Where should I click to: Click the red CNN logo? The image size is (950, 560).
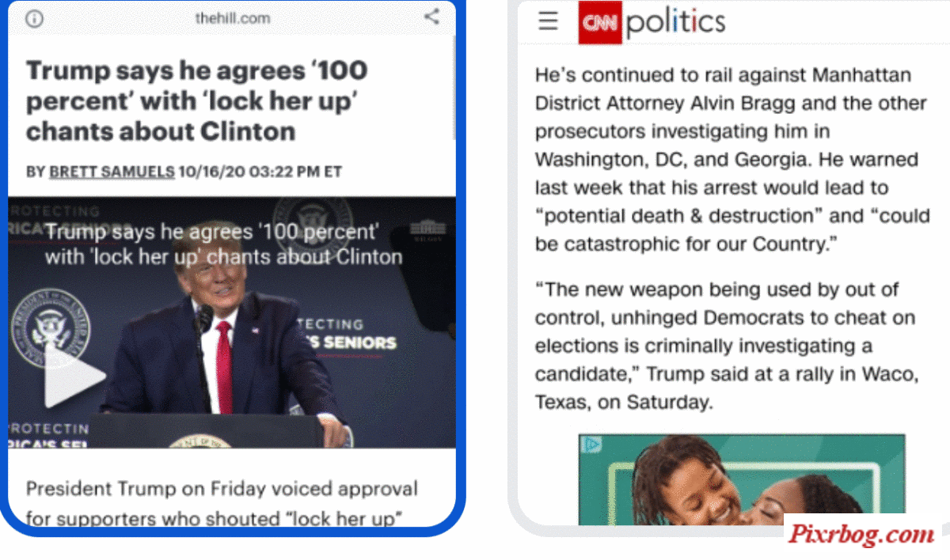tap(600, 23)
